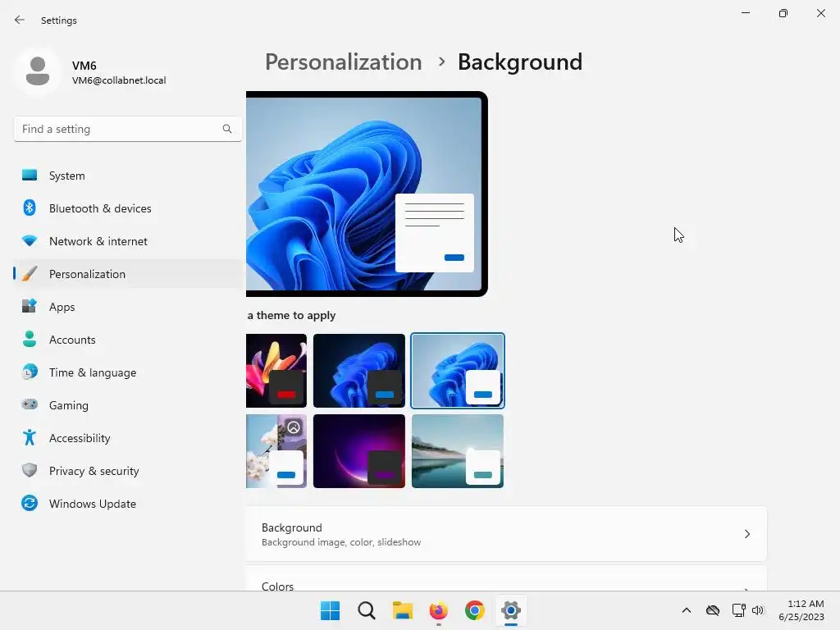Click the Find a setting search box
Screen dimensions: 840x630
pos(127,129)
